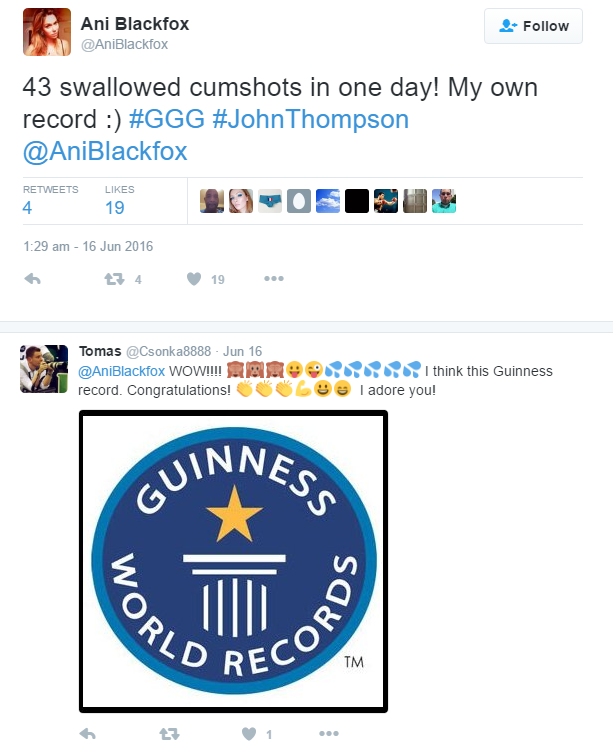The width and height of the screenshot is (613, 752).
Task: Reply to Tomas's tweet via arrow icon
Action: 88,734
